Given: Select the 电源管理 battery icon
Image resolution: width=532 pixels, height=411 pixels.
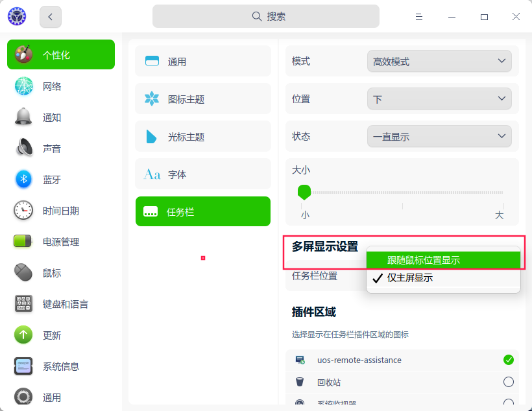Looking at the screenshot, I should tap(23, 241).
